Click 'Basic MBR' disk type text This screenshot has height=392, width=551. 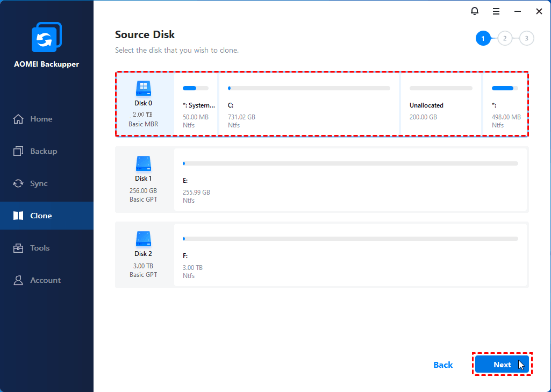coord(144,124)
